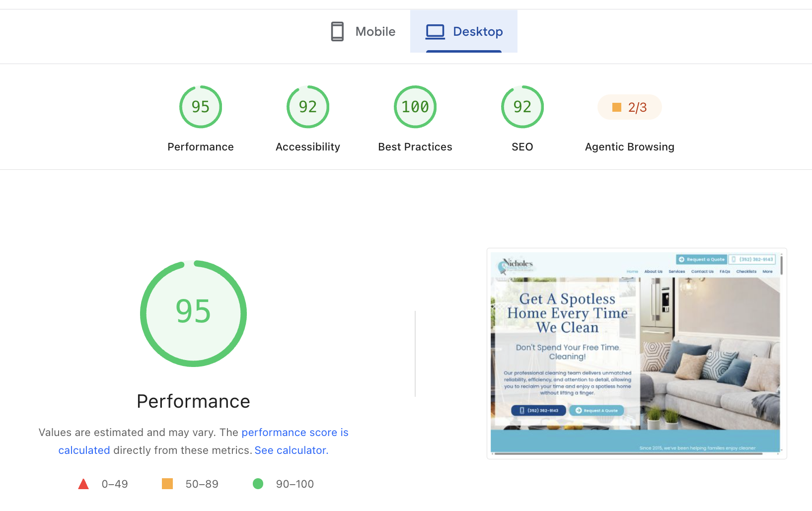Click the '50–89' legend text
Screen dimensions: 812x511
202,484
